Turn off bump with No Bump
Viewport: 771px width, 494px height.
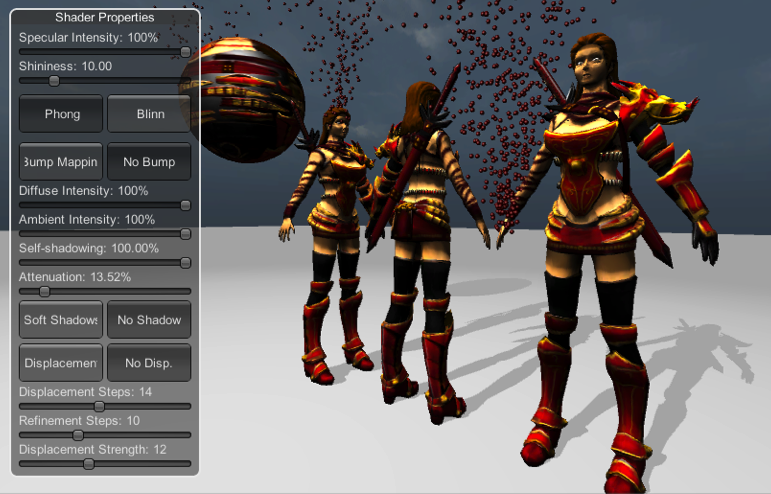pos(149,162)
